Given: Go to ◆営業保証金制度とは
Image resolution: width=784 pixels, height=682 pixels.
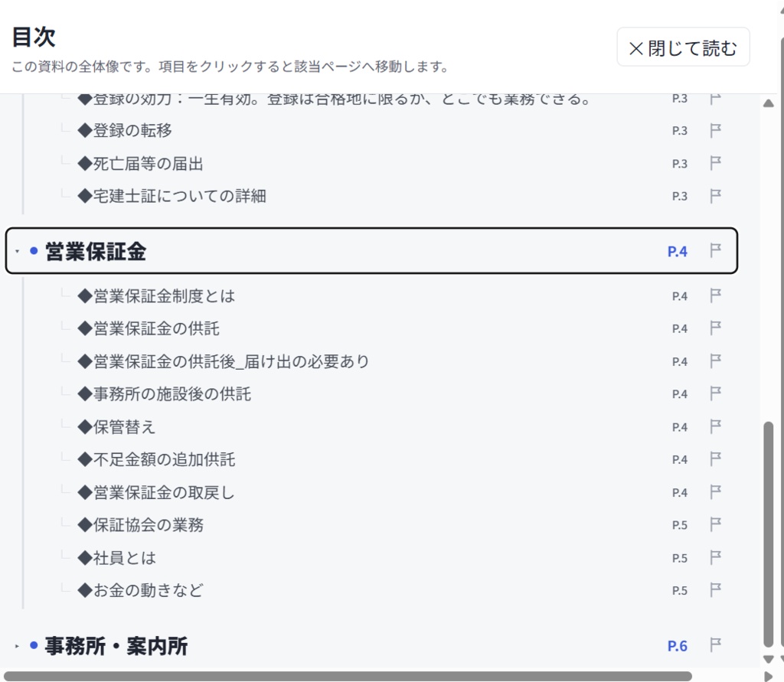Looking at the screenshot, I should (x=156, y=296).
